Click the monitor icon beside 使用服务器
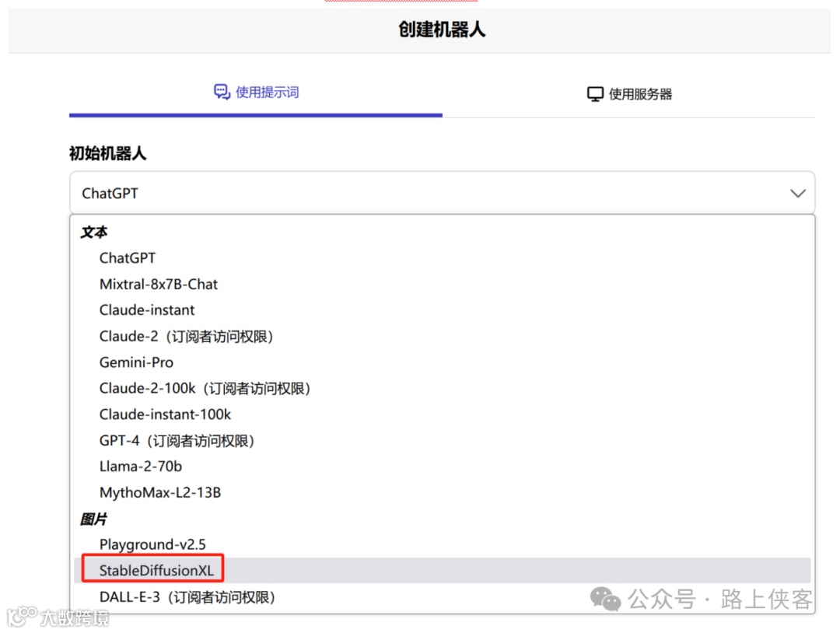 [x=595, y=94]
